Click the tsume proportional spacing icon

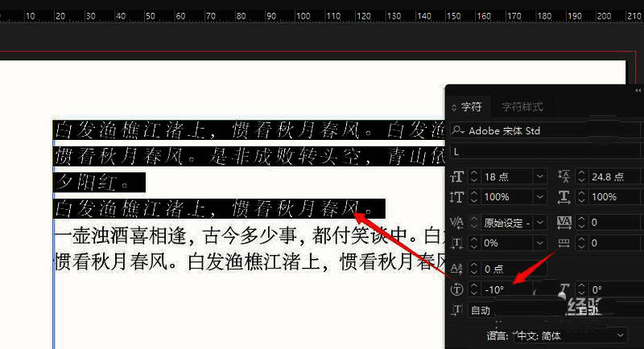[x=456, y=243]
